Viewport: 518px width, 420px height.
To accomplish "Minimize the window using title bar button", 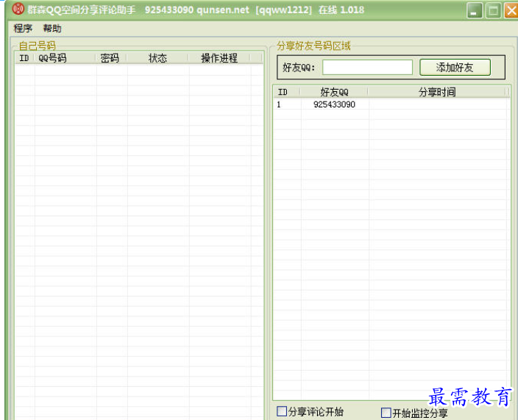I will point(475,10).
